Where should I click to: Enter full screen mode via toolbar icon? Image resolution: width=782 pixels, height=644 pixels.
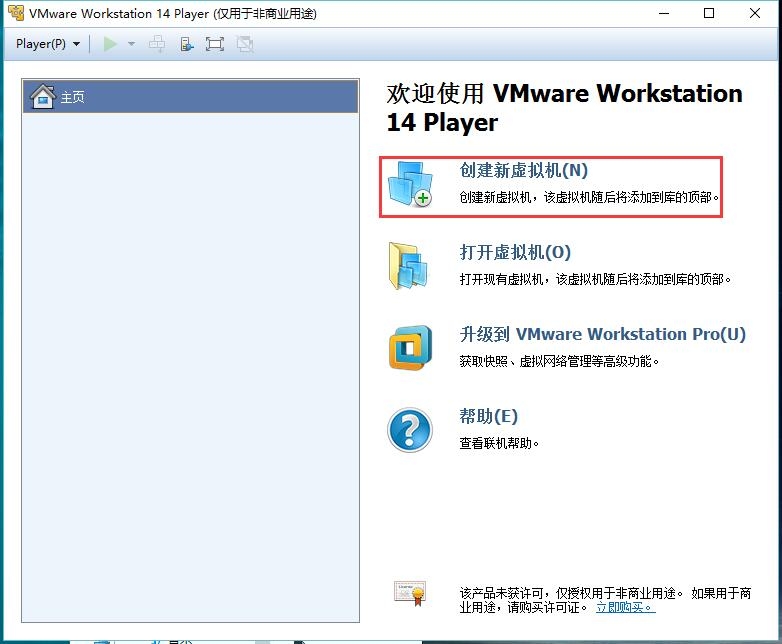(x=215, y=44)
